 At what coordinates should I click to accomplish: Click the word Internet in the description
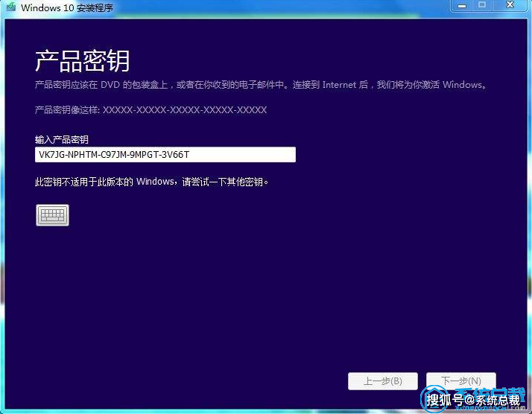point(339,85)
